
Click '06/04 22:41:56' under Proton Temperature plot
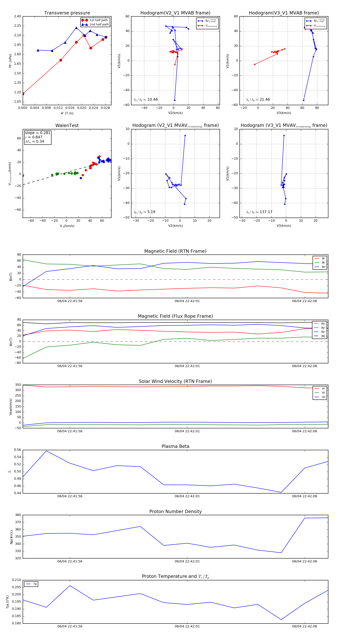click(x=70, y=626)
